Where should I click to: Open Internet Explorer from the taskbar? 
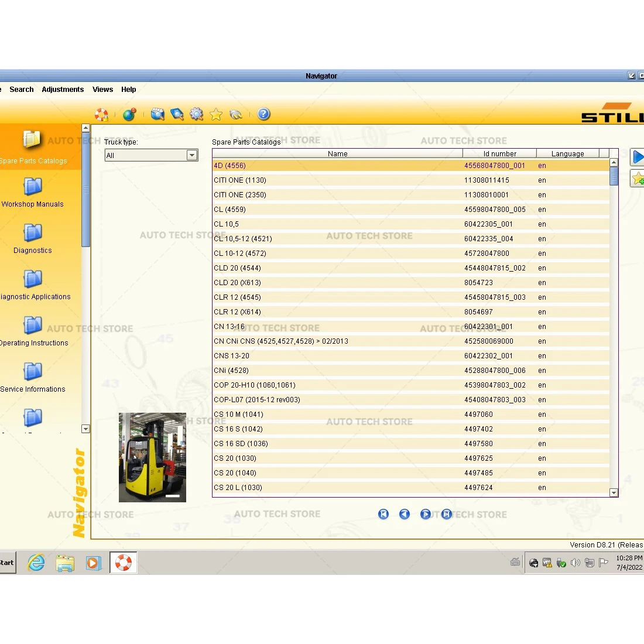(36, 562)
